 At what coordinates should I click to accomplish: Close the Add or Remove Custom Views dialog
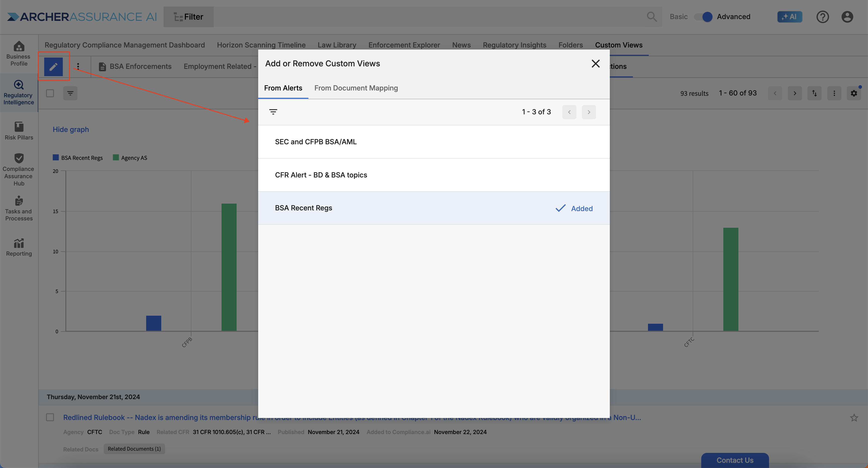point(595,63)
